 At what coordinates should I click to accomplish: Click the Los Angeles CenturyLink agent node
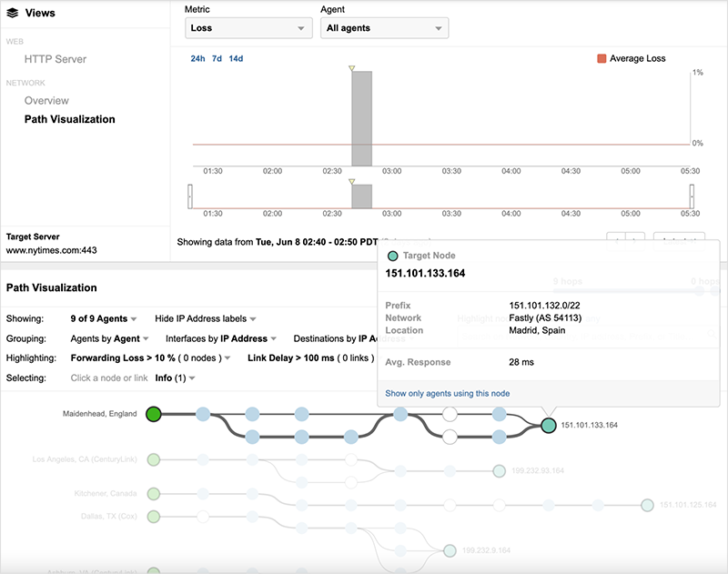pyautogui.click(x=154, y=459)
